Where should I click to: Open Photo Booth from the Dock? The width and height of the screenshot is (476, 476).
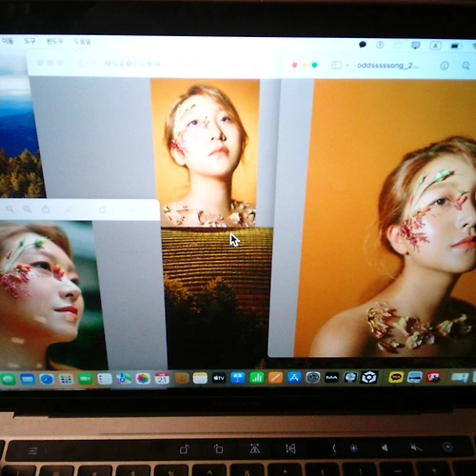[433, 377]
